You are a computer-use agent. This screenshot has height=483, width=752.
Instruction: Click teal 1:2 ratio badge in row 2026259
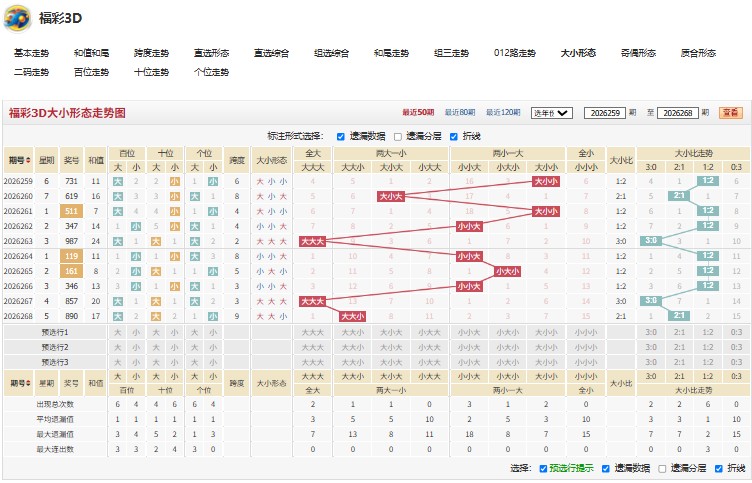(x=708, y=181)
